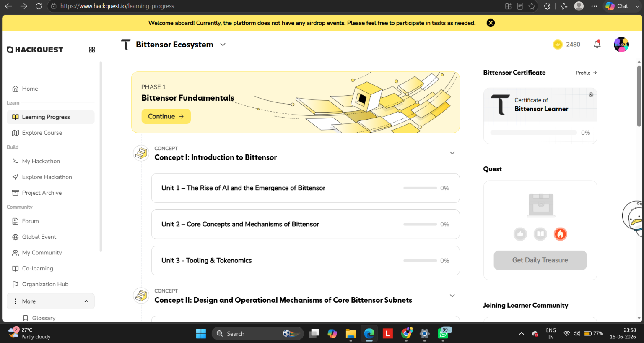Click the Unit 2 progress bar

(x=420, y=224)
